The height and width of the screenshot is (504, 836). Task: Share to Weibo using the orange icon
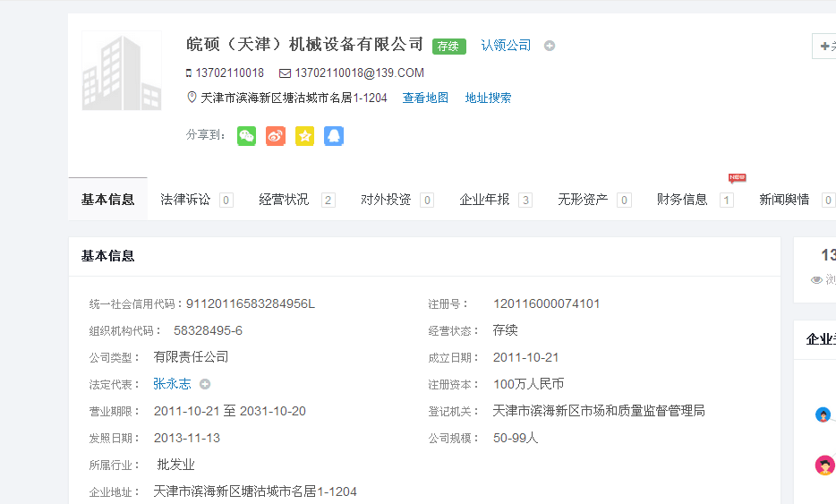[276, 136]
